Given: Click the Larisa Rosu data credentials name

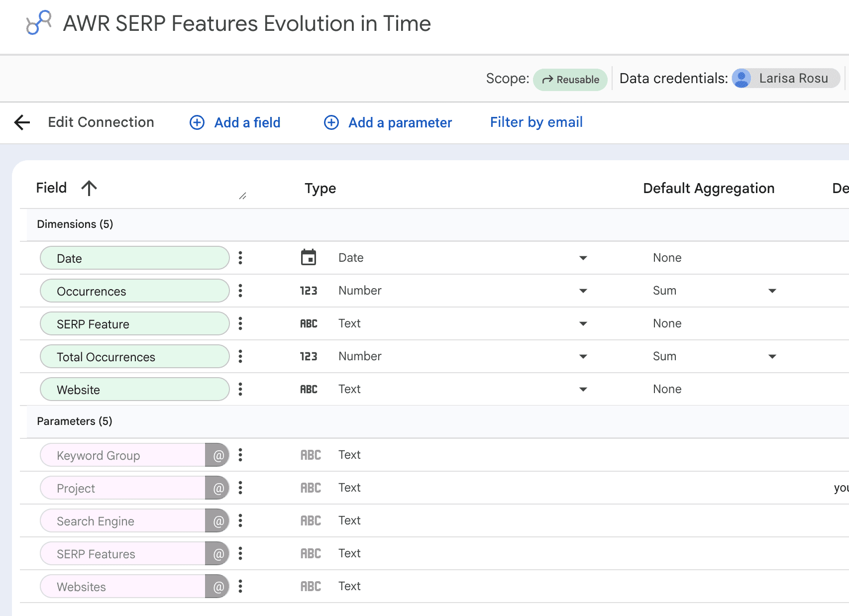Looking at the screenshot, I should pyautogui.click(x=794, y=78).
